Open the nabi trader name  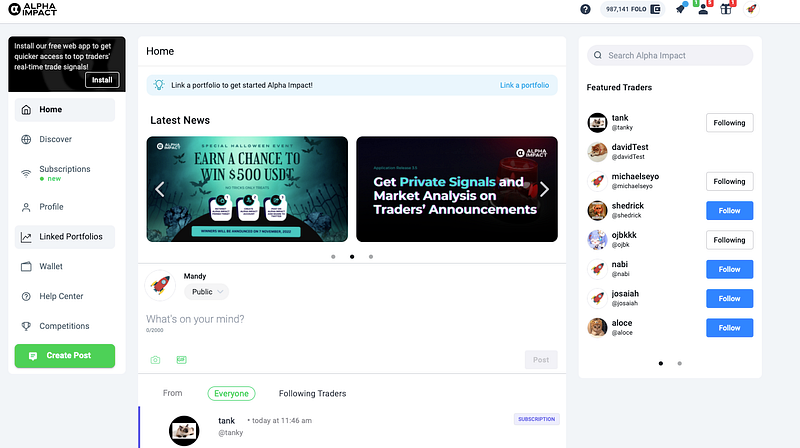[x=619, y=264]
